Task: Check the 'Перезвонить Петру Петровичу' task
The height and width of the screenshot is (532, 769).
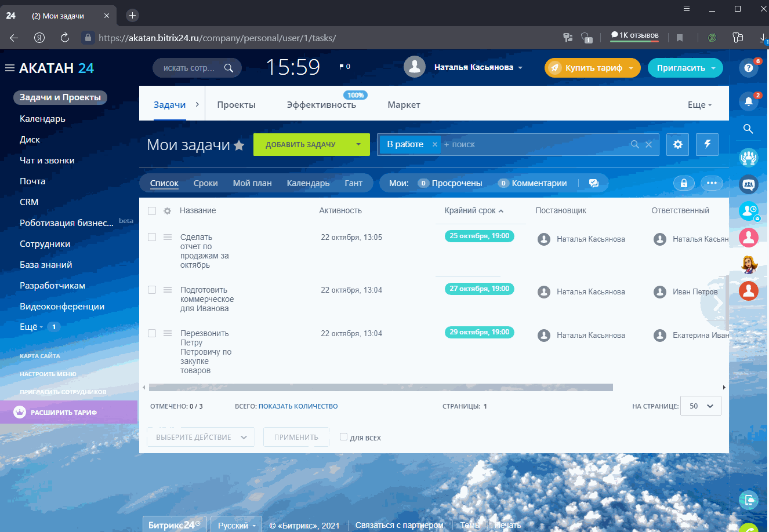Action: click(152, 333)
